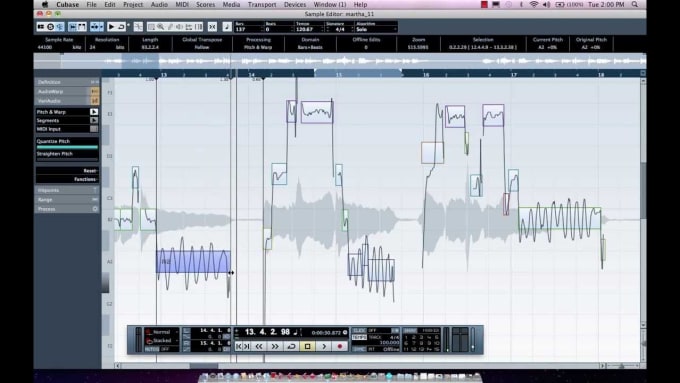Screen dimensions: 680x383
Task: Click primary time display 13. 4. 2. 98
Action: [267, 332]
